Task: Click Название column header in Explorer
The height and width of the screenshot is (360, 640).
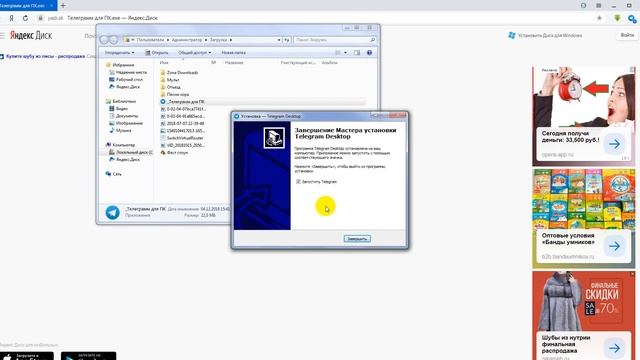Action: (234, 63)
